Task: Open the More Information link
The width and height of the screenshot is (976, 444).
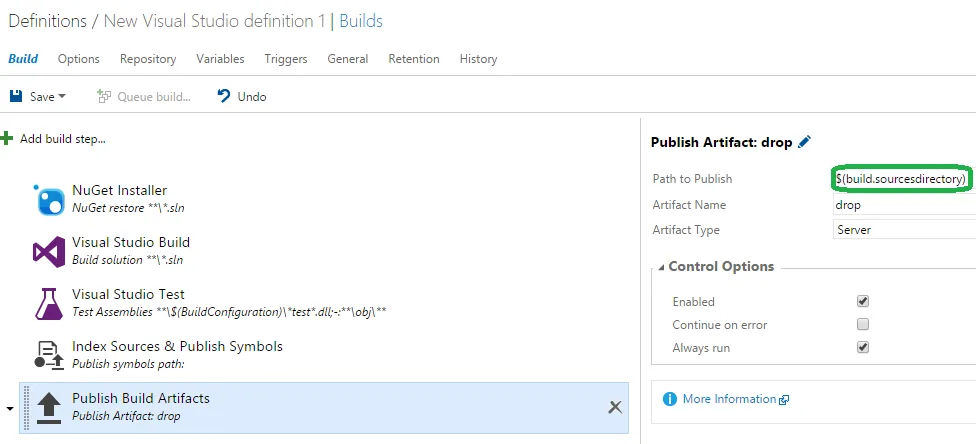Action: 729,399
